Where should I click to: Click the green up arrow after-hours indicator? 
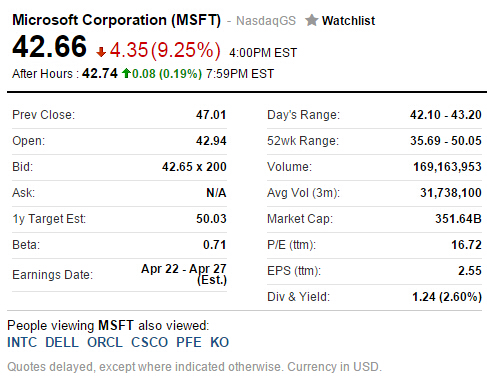126,73
